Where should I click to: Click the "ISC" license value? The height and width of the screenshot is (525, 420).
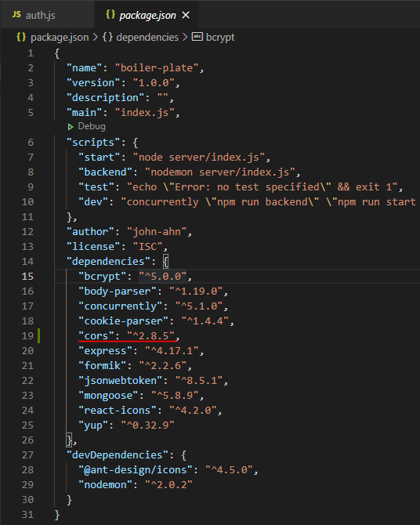click(x=147, y=246)
